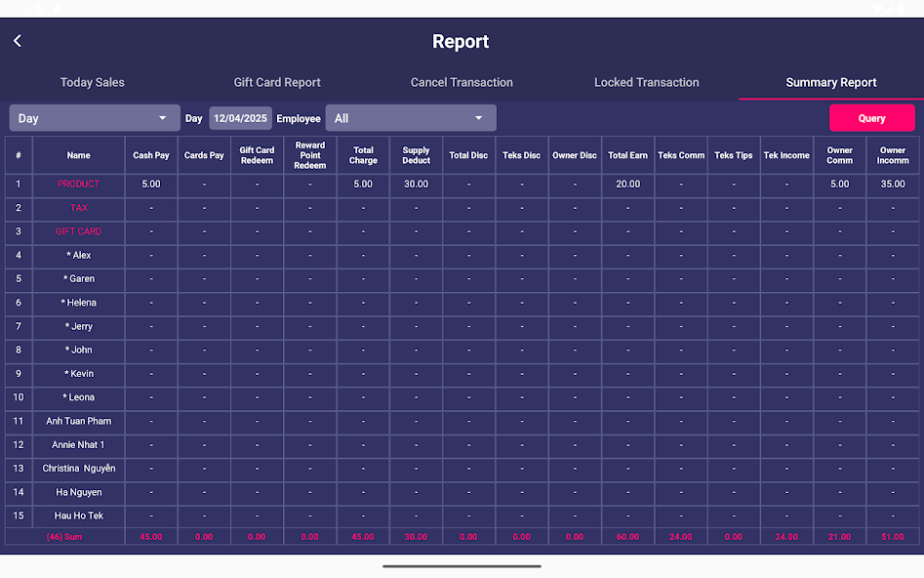Click the 12/04/2025 date field
The height and width of the screenshot is (578, 924).
(x=240, y=118)
